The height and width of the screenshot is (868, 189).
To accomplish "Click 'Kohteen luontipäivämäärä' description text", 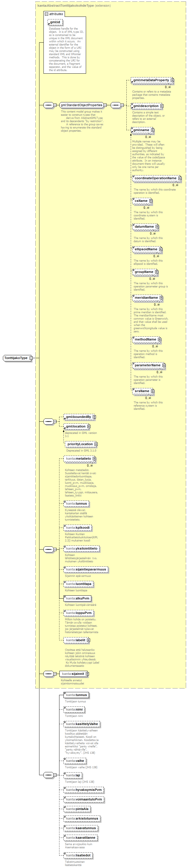I will 81,605.
